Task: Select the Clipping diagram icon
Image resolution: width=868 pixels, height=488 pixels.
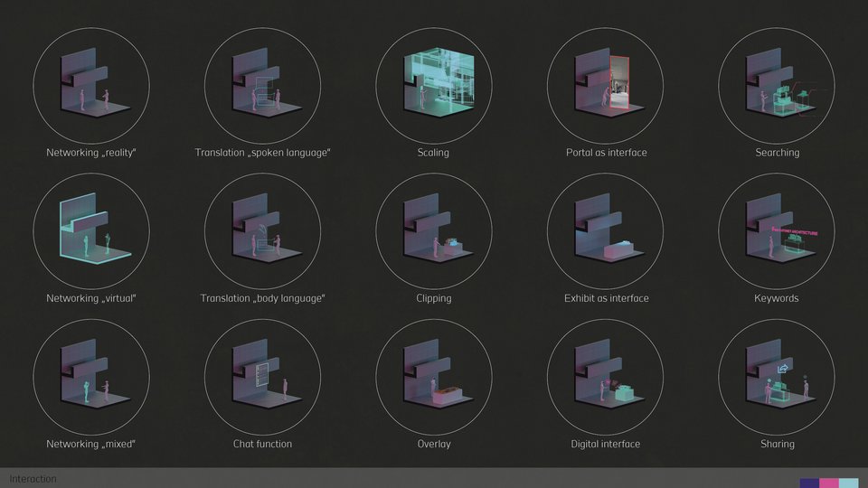Action: 434,231
